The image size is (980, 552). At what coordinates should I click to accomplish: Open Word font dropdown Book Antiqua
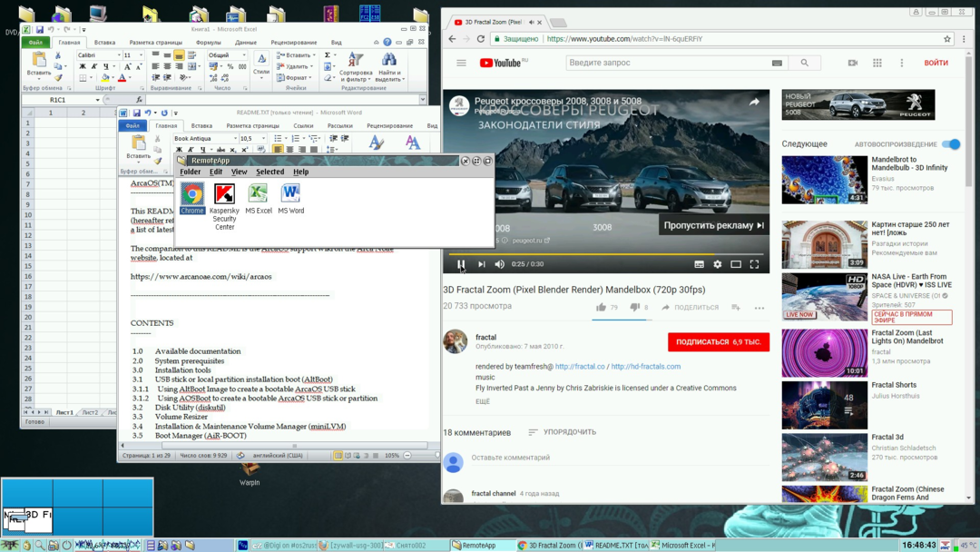point(235,138)
